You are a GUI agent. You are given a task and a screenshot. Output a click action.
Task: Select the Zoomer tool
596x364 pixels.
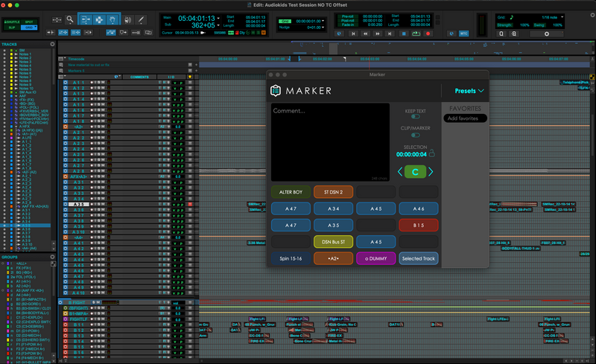pyautogui.click(x=70, y=19)
